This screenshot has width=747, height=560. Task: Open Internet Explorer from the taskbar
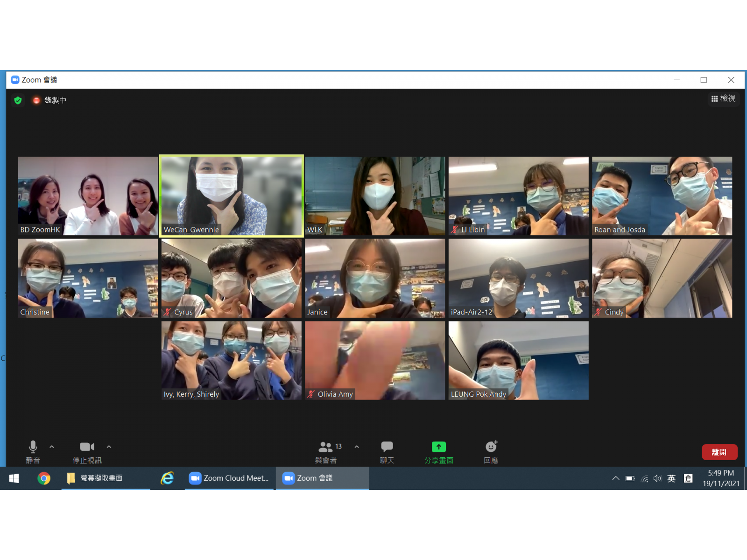coord(167,478)
